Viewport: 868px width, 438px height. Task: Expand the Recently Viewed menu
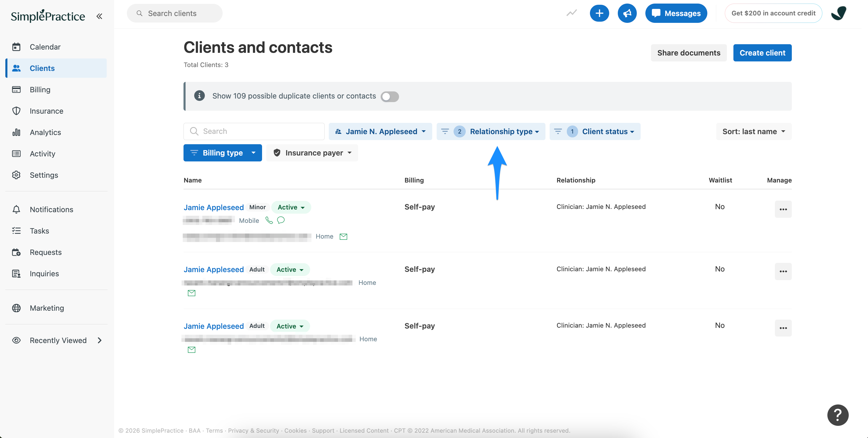[x=56, y=340]
